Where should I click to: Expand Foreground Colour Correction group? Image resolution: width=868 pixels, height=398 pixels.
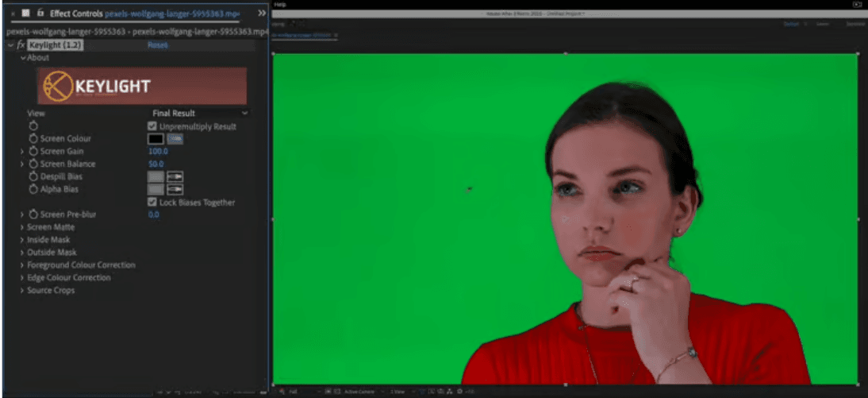[x=22, y=265]
